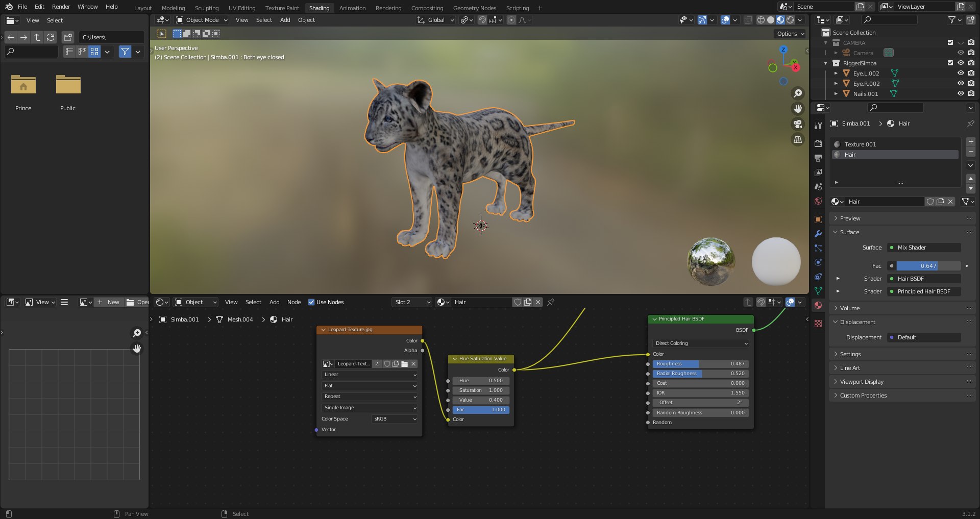Disable render for Eye.R.002 camera icon

point(971,84)
